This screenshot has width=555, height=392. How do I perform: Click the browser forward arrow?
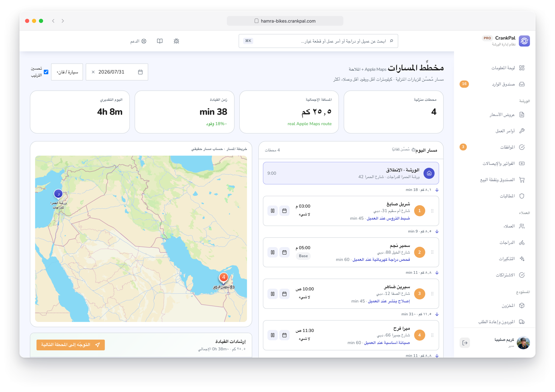63,21
